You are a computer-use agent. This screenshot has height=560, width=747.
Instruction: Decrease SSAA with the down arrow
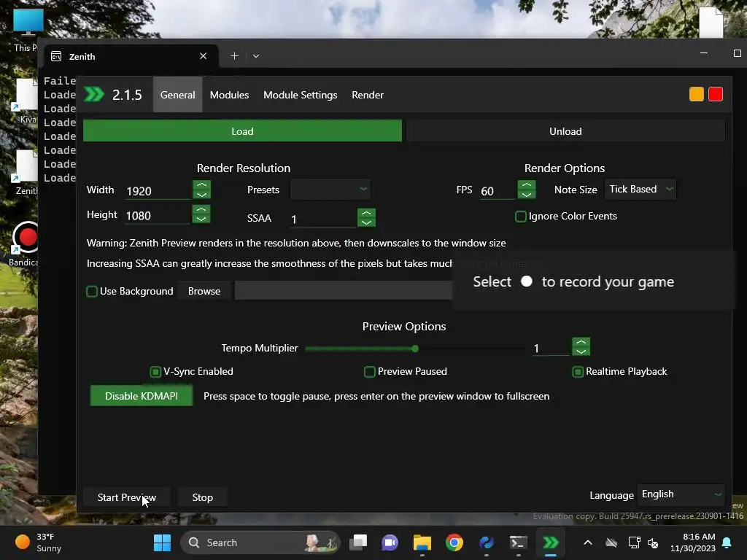coord(366,222)
